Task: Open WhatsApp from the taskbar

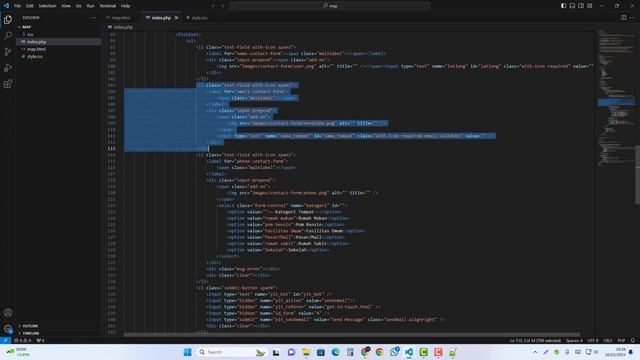Action: click(x=394, y=352)
